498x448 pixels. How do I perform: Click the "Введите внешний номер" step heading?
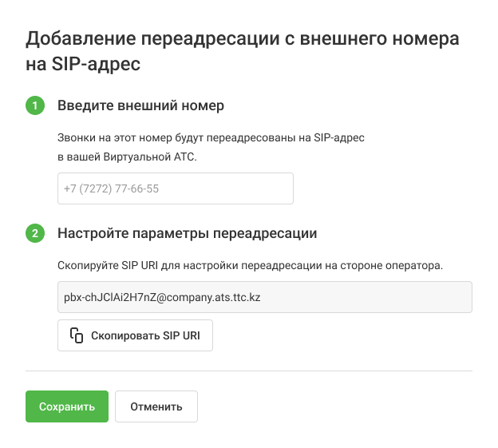[x=140, y=105]
